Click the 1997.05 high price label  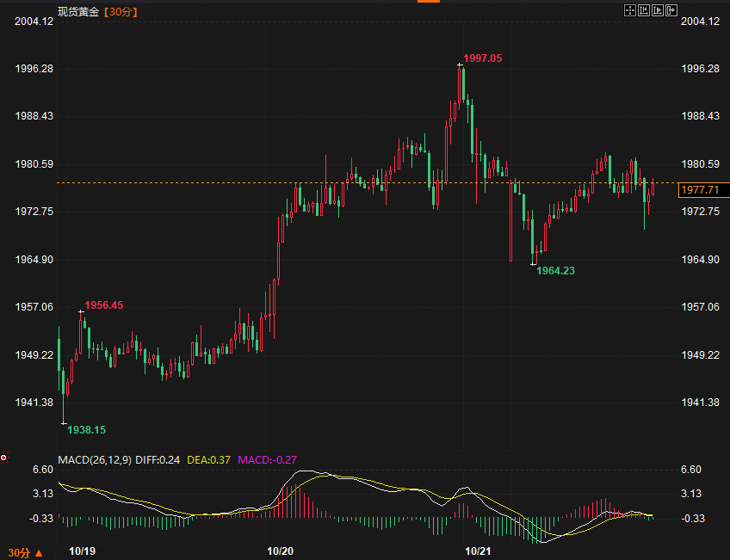tap(483, 58)
